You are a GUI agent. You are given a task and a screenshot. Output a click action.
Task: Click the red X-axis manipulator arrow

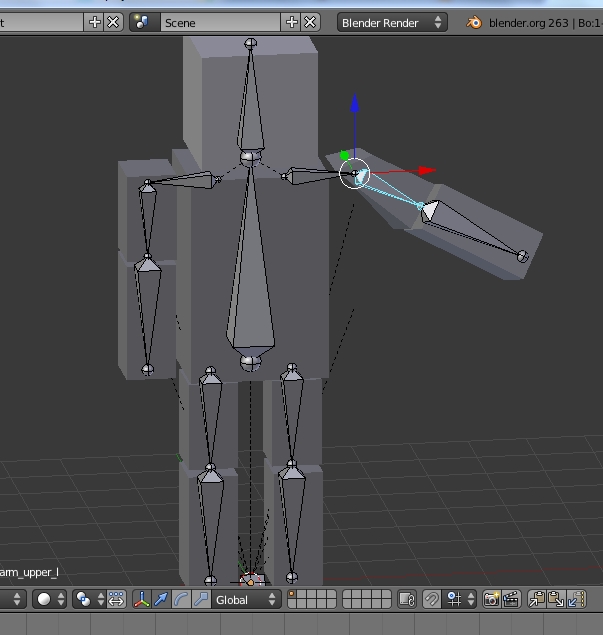(x=427, y=170)
